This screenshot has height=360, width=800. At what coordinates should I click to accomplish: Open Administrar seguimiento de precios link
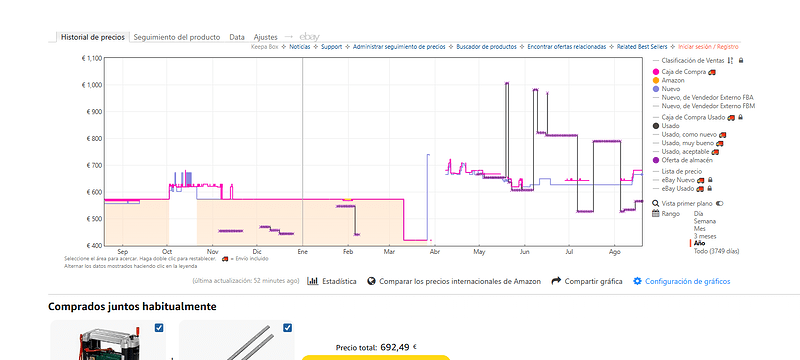(399, 47)
